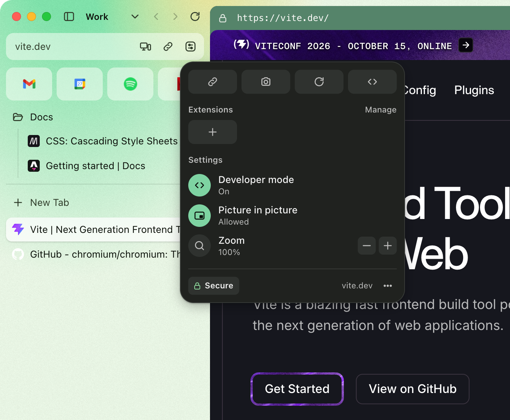Open Config in Vite navigation
510x420 pixels.
click(420, 90)
